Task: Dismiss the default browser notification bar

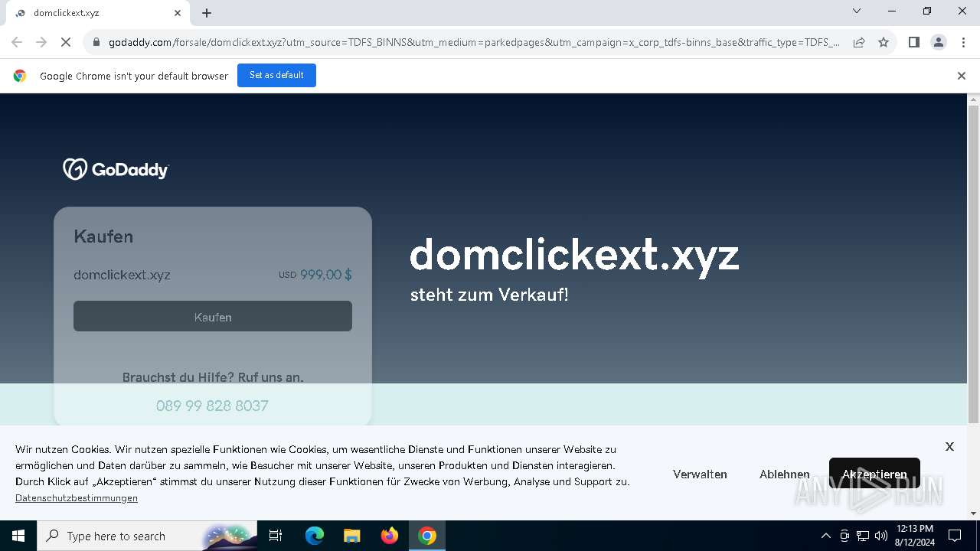Action: pos(962,76)
